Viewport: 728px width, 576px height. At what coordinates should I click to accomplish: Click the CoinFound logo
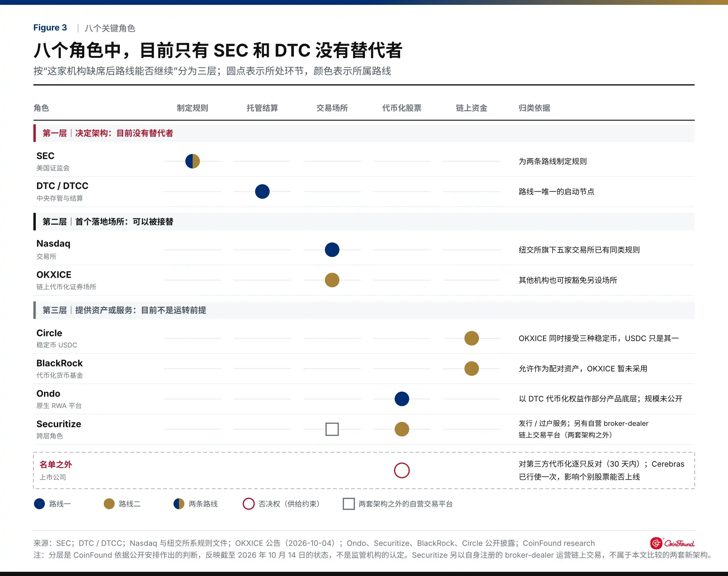pos(672,543)
